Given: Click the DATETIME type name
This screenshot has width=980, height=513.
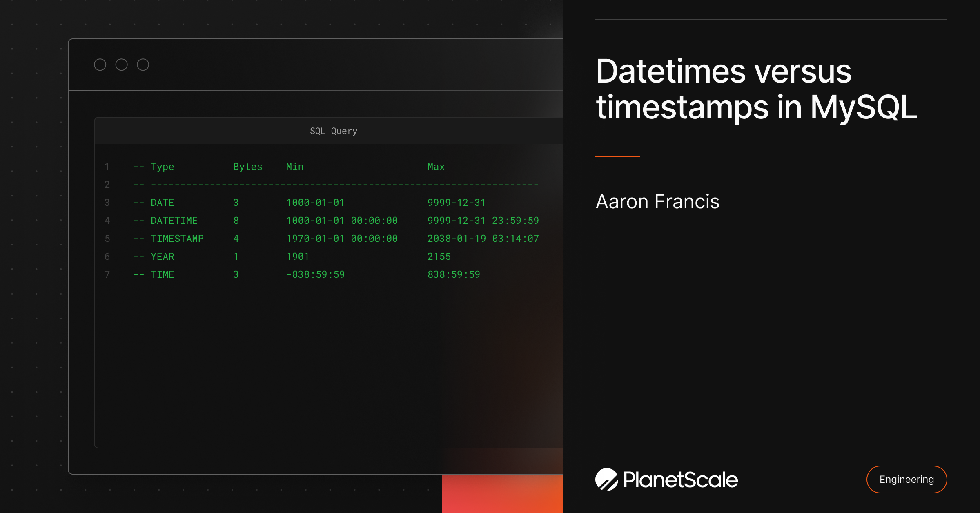Looking at the screenshot, I should pyautogui.click(x=174, y=221).
